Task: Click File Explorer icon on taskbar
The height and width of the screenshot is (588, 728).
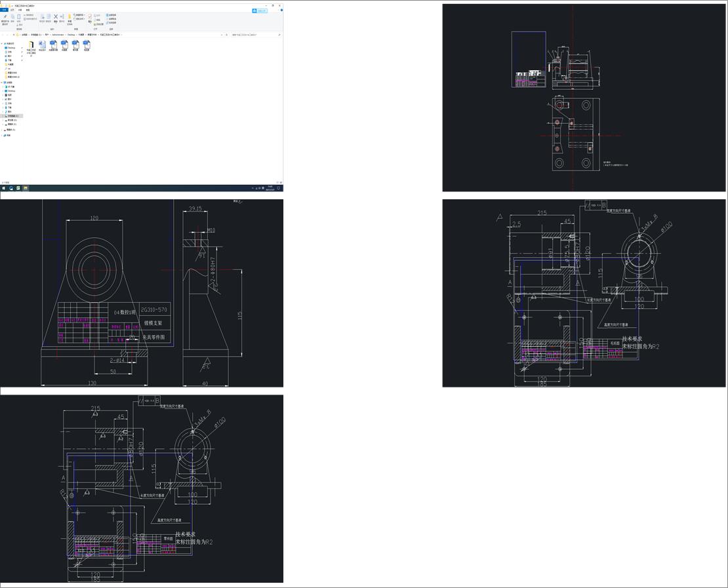Action: tap(25, 188)
